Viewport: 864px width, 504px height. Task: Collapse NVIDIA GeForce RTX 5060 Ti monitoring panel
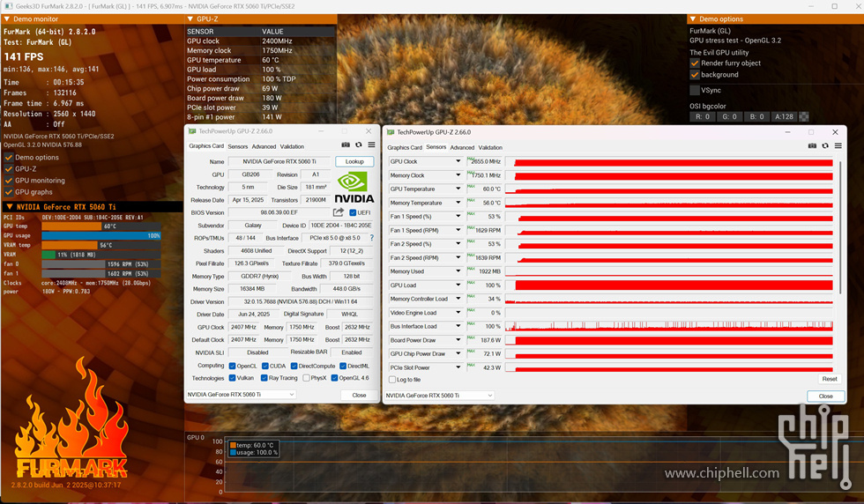pos(9,206)
